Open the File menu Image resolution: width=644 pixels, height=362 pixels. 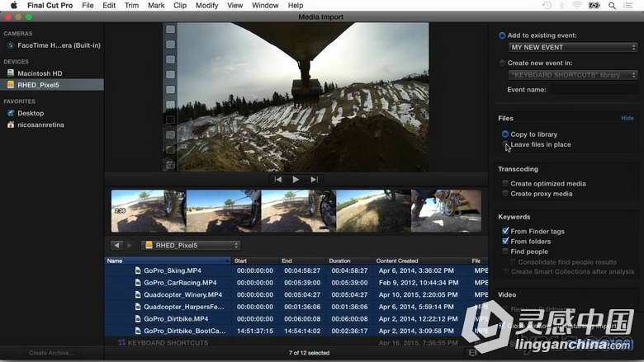88,5
